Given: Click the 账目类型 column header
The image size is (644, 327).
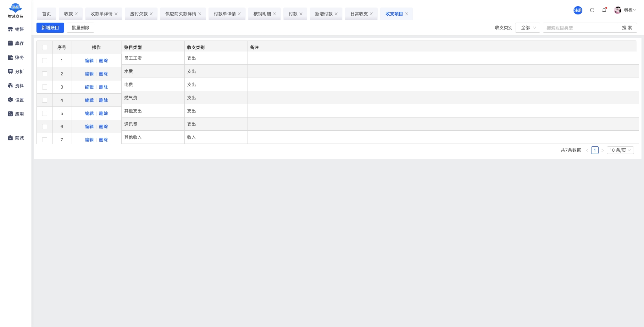Looking at the screenshot, I should 153,47.
